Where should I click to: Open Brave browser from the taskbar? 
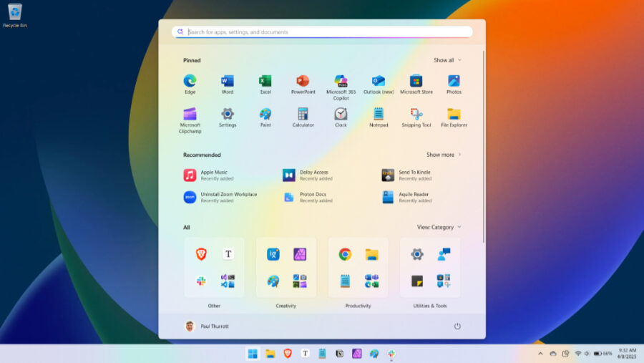pyautogui.click(x=288, y=354)
